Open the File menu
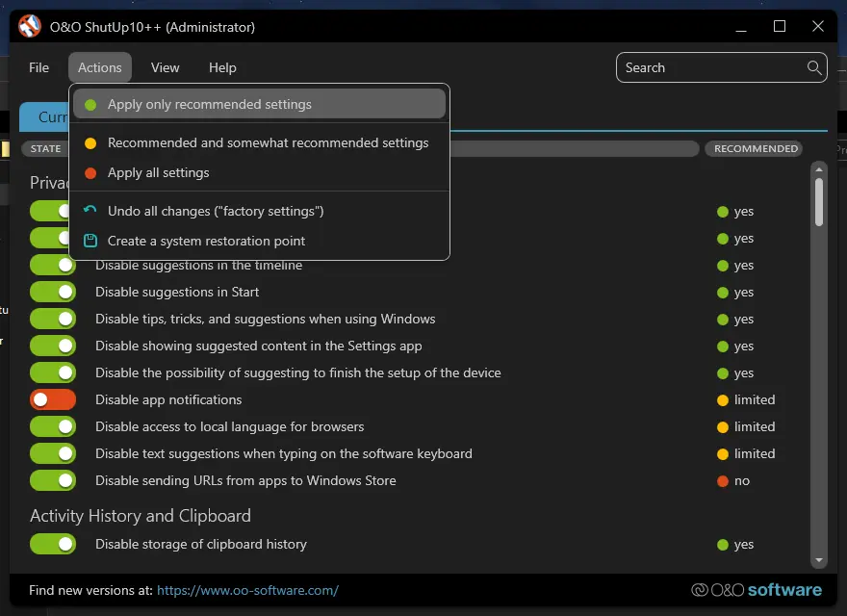This screenshot has height=616, width=847. click(x=38, y=67)
